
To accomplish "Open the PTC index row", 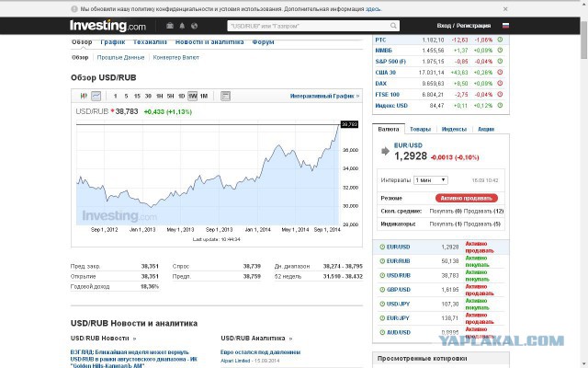I will 441,40.
